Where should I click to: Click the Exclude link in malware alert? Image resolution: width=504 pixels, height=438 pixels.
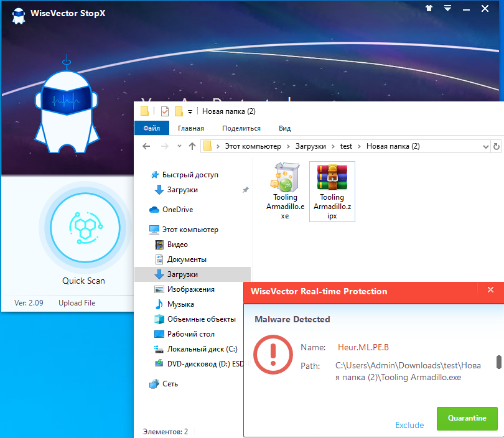pyautogui.click(x=409, y=425)
